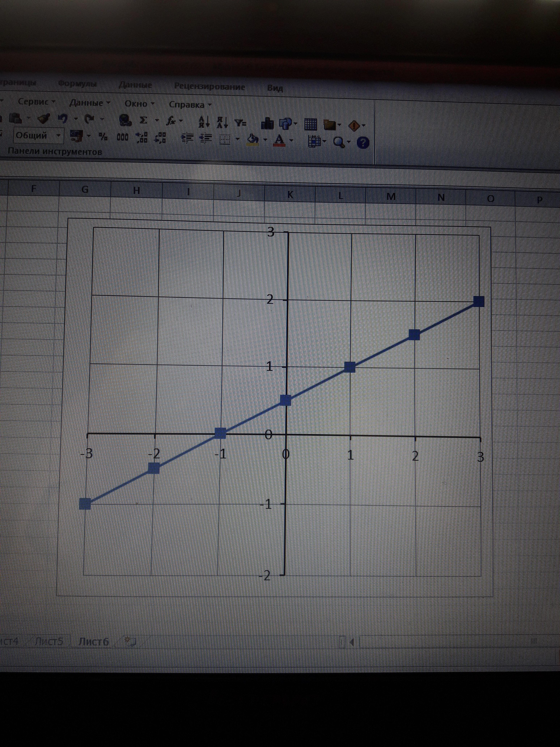Viewport: 560px width, 747px height.
Task: Expand the AutoSum dropdown arrow
Action: (x=157, y=120)
